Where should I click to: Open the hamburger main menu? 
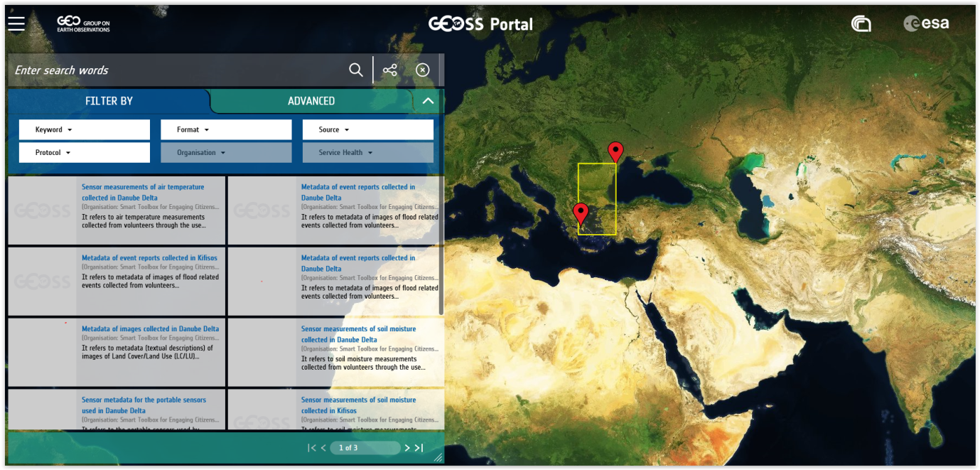[x=16, y=24]
